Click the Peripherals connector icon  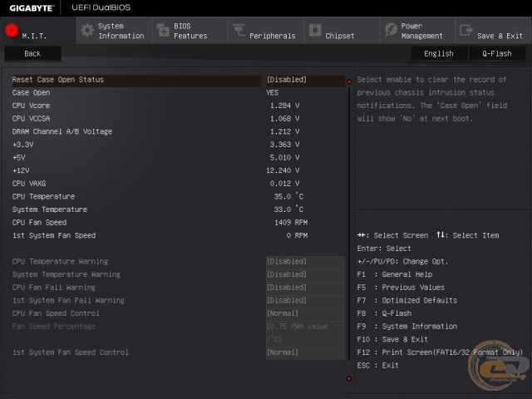(x=239, y=30)
